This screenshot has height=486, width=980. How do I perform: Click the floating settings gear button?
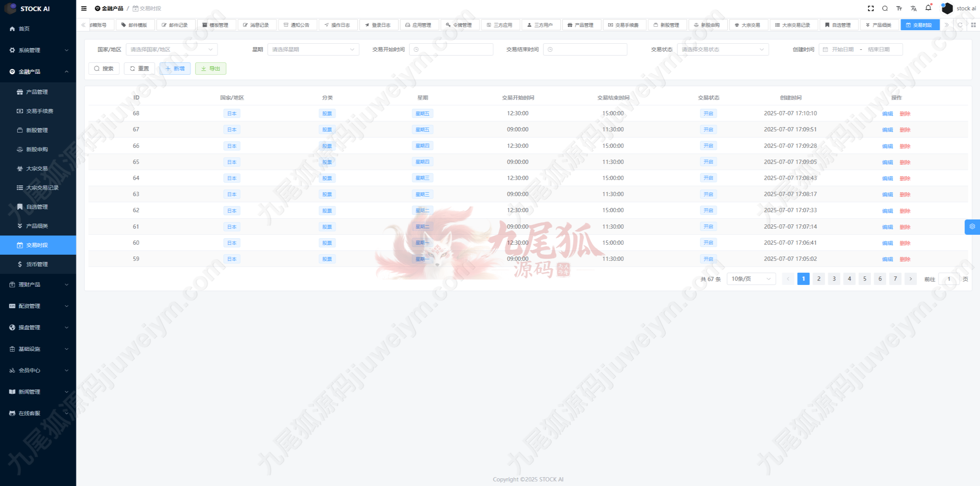(x=972, y=227)
